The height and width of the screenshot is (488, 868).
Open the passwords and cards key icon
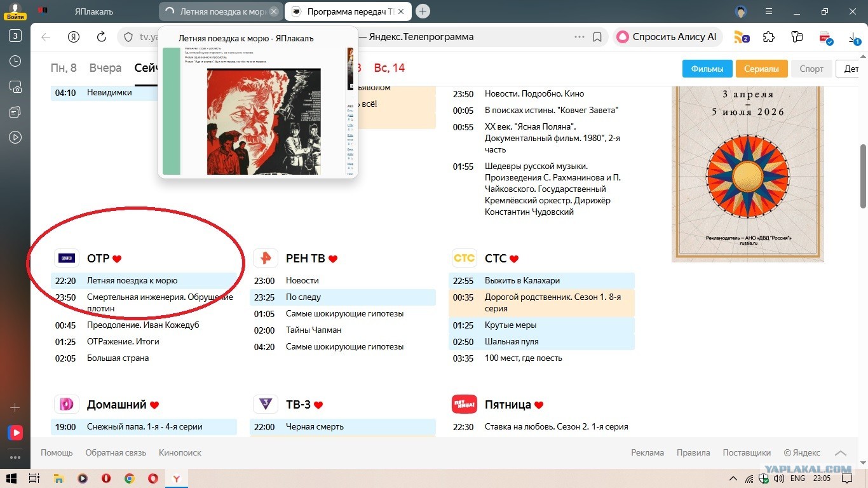coord(797,37)
